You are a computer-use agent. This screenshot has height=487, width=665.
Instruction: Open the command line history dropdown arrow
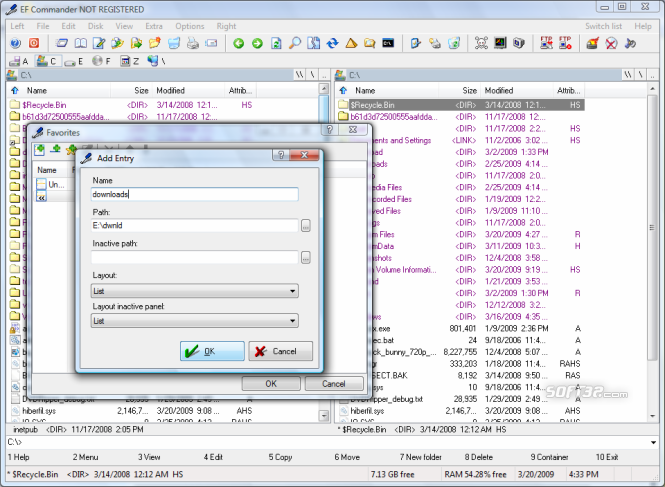click(x=653, y=442)
